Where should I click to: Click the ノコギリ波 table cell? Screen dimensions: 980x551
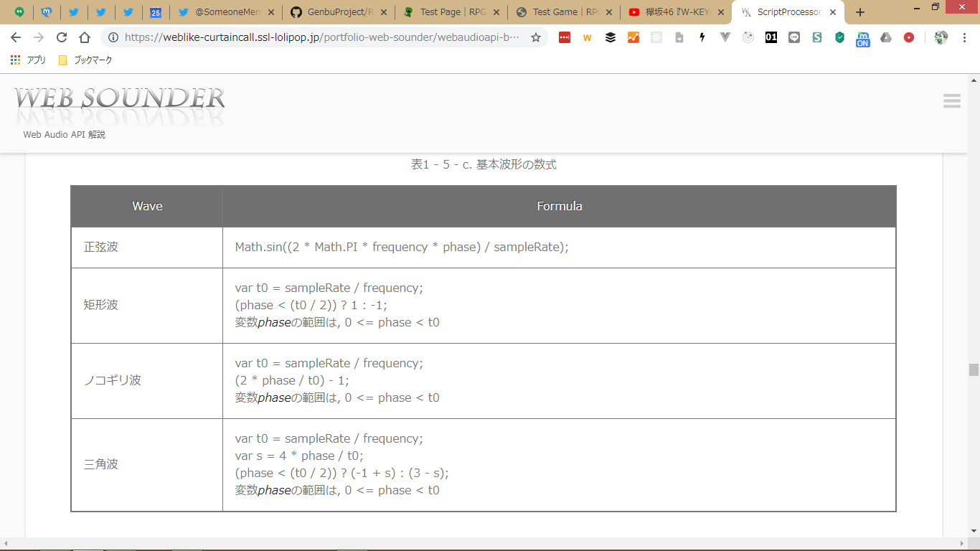(x=147, y=381)
